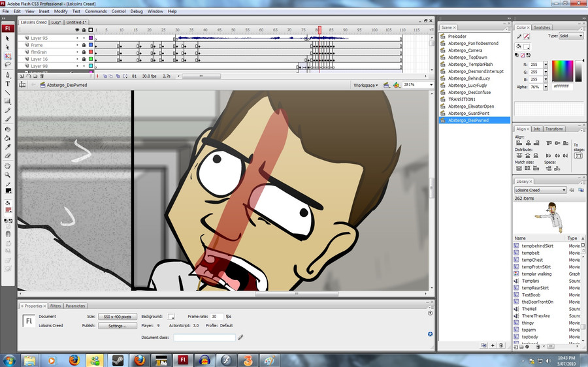Toggle outline color box of Layer 98
This screenshot has height=367, width=588.
(91, 66)
